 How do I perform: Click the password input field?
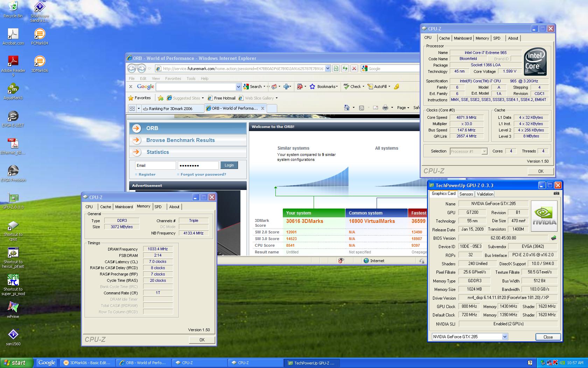[x=198, y=165]
